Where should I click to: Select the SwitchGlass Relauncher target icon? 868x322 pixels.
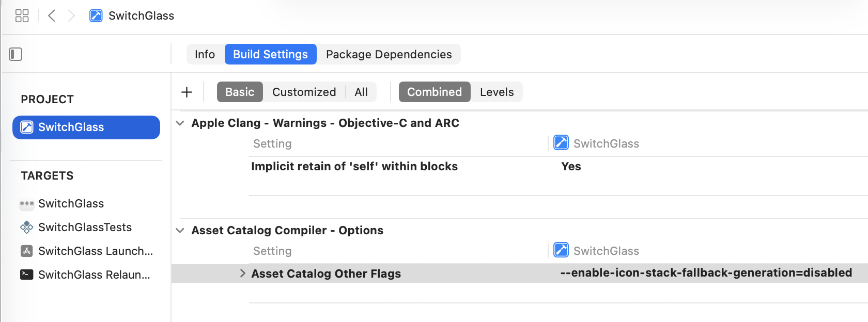[27, 275]
